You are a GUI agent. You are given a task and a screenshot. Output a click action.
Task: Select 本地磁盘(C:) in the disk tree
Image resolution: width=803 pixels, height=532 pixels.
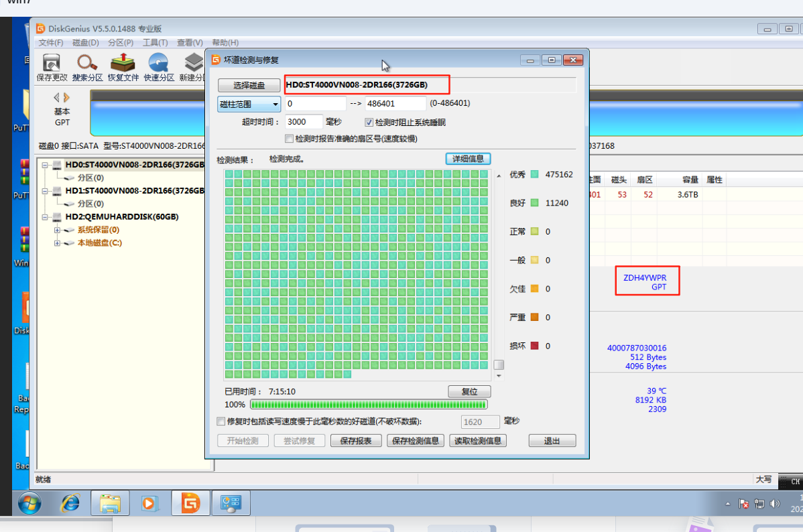coord(100,243)
